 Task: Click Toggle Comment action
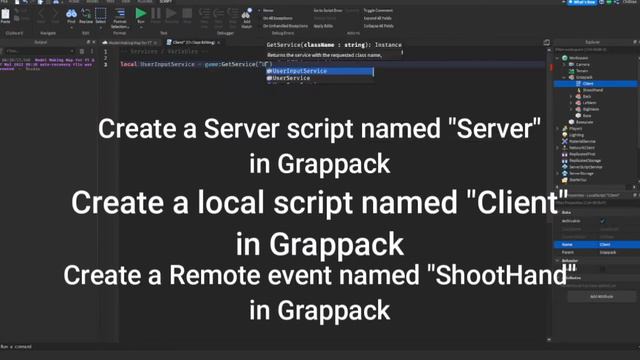(x=378, y=10)
